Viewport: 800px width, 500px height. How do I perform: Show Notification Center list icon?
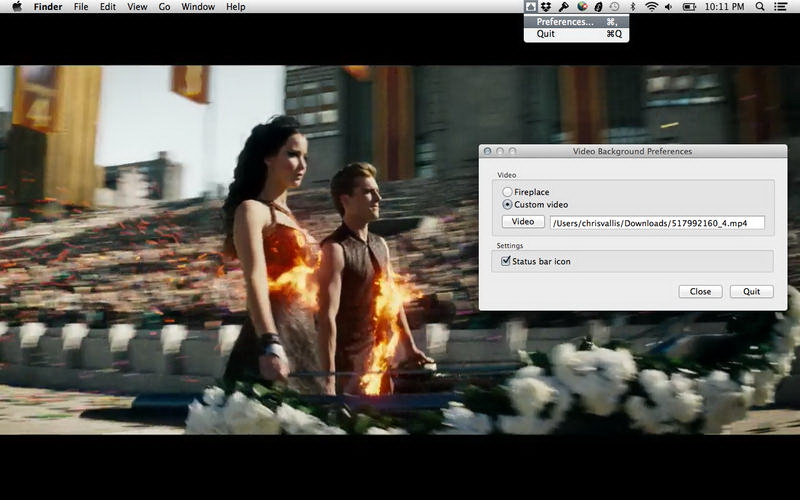tap(782, 7)
